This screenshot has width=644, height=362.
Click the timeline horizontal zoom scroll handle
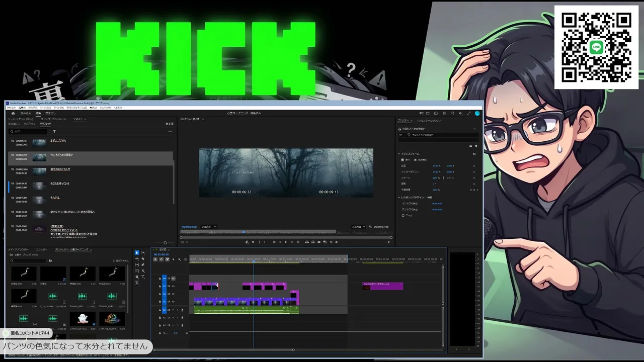293,349
